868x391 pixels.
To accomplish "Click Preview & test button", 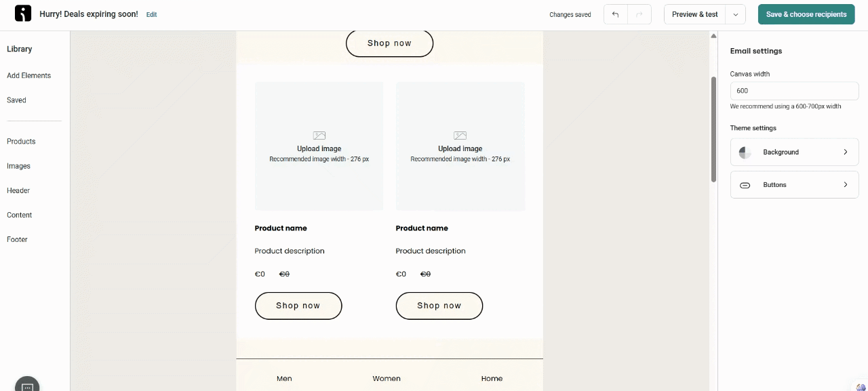I will (x=694, y=14).
